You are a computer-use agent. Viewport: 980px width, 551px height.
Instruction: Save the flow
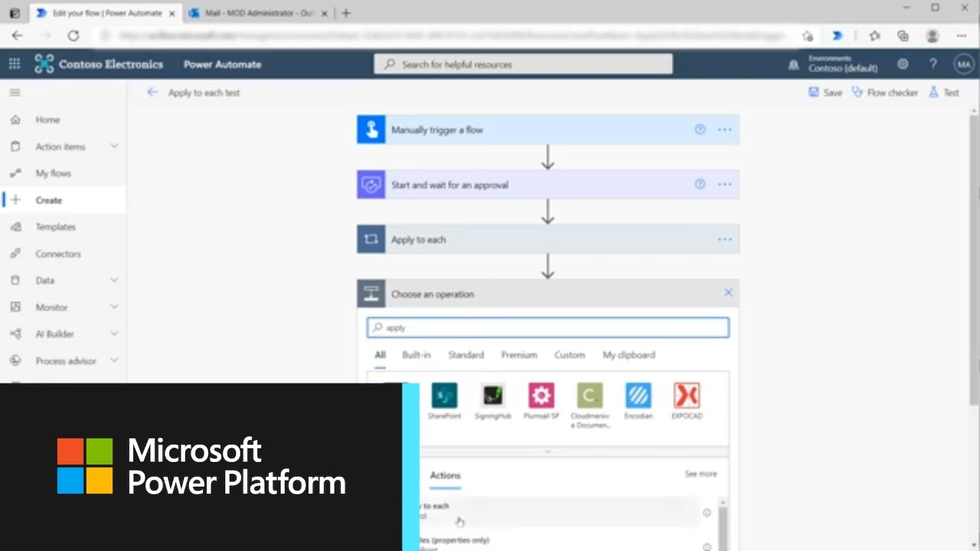point(825,93)
